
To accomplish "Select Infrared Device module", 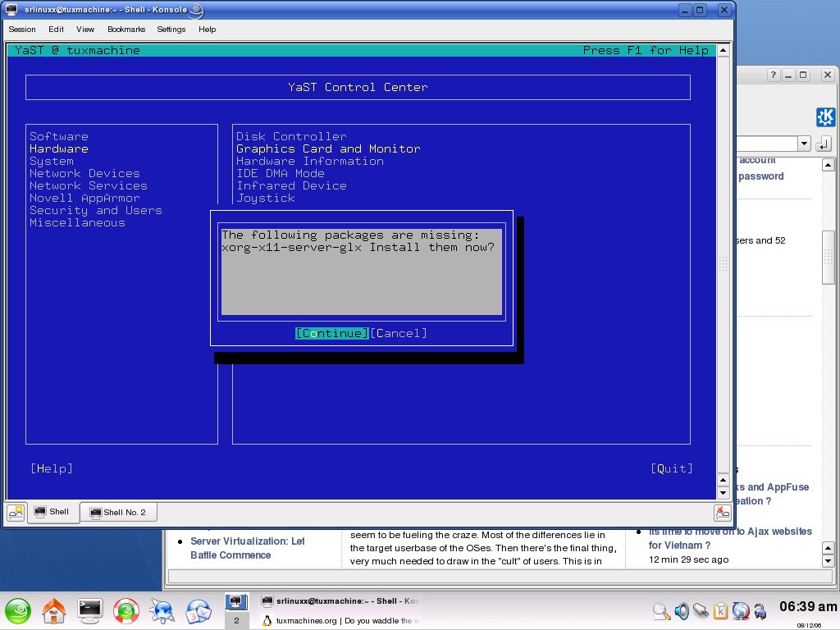I will (x=291, y=186).
